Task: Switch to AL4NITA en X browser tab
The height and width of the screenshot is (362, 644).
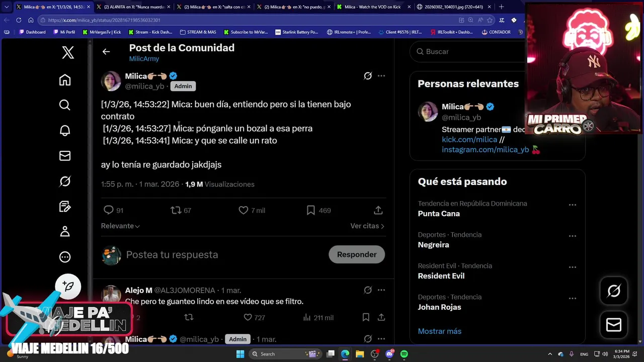Action: pyautogui.click(x=133, y=7)
